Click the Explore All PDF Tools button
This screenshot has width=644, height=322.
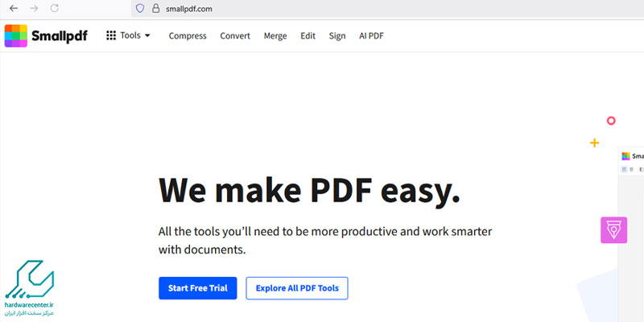tap(297, 288)
